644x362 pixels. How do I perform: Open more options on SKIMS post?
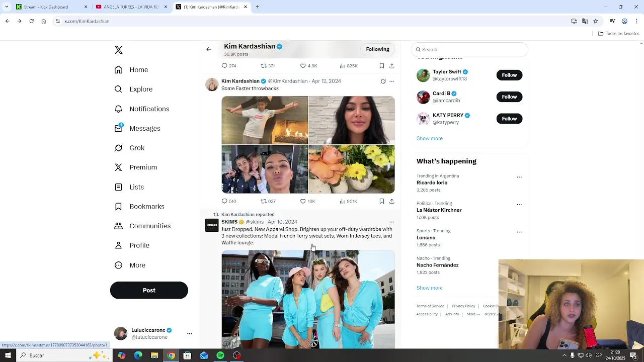392,222
